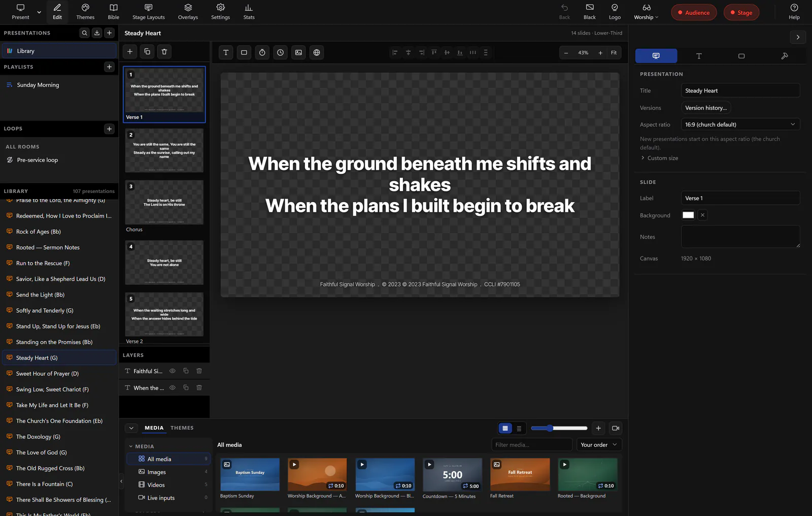Insert a clock element
Screen dimensions: 812x516
pos(281,52)
